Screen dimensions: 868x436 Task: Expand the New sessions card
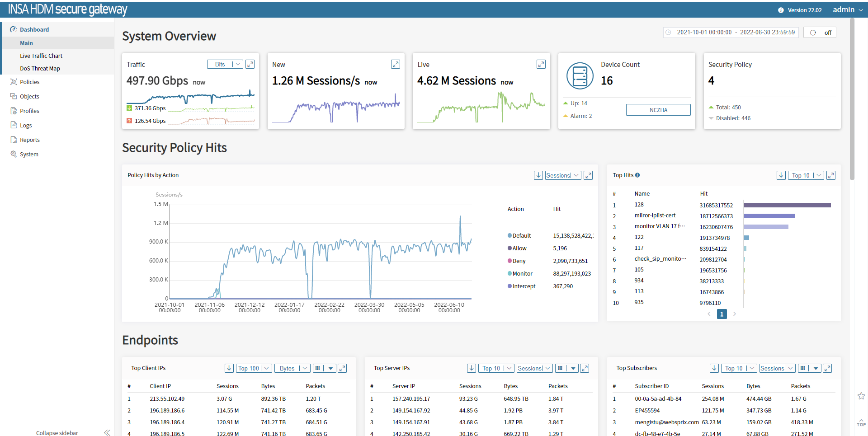pyautogui.click(x=396, y=64)
